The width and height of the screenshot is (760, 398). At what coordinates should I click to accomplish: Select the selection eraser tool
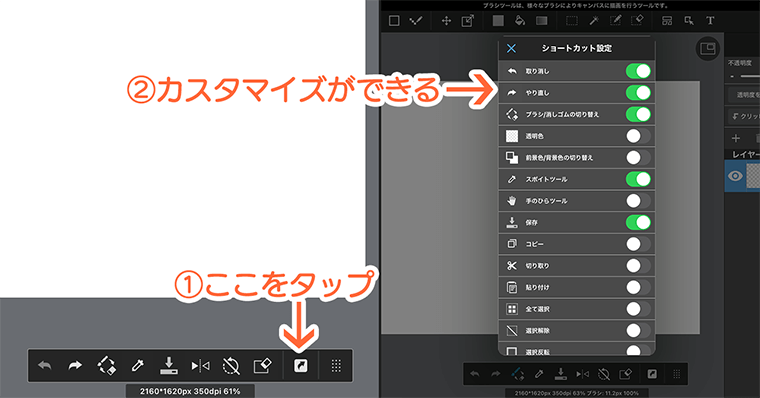tap(637, 21)
